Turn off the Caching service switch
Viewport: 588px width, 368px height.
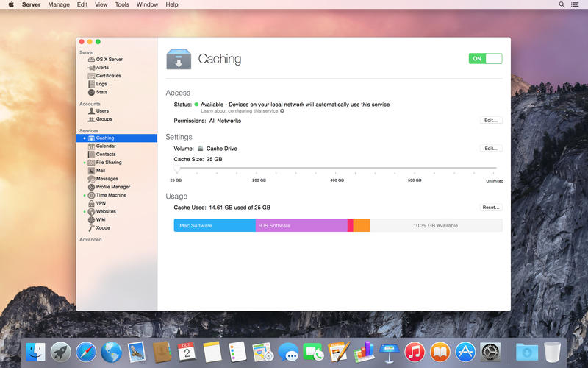[485, 58]
